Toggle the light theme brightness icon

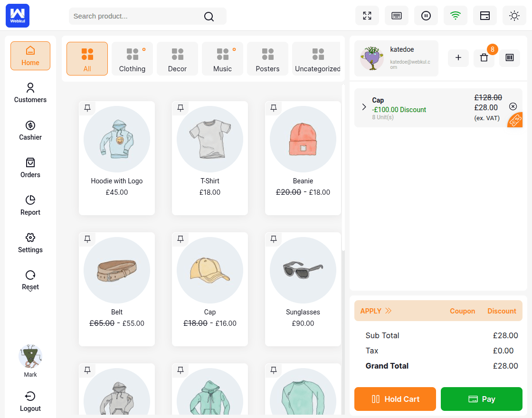coord(514,16)
